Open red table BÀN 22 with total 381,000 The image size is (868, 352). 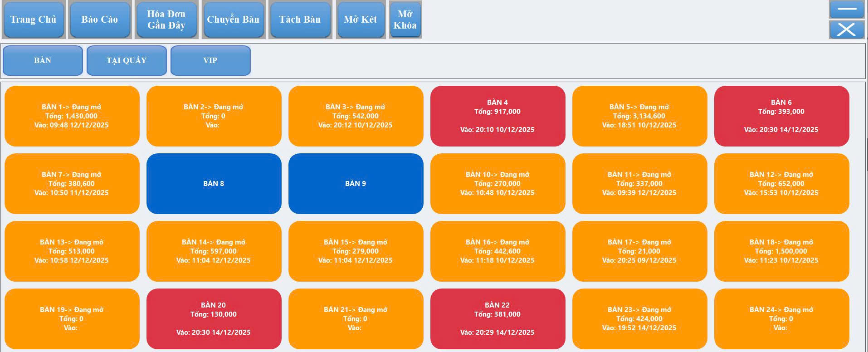497,319
